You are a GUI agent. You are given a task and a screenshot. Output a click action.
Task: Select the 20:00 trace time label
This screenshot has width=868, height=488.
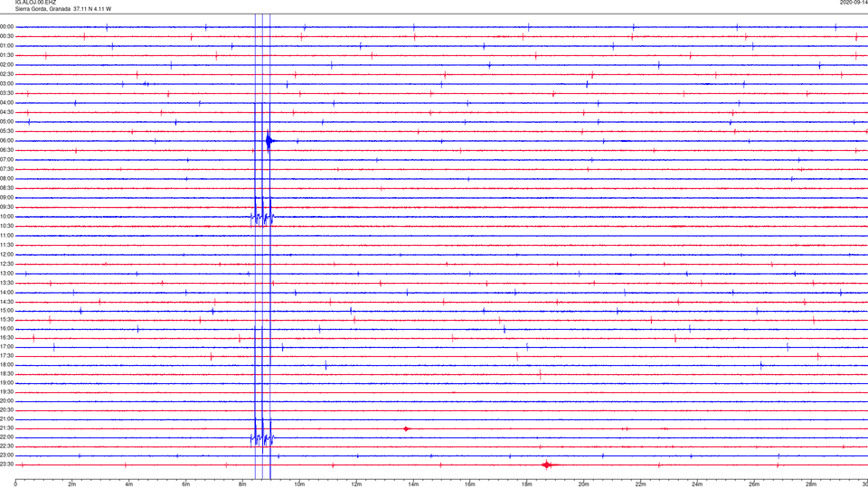point(6,401)
